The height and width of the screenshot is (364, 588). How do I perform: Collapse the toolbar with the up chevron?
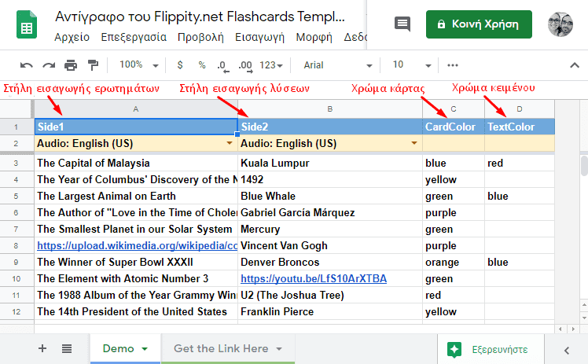(575, 65)
